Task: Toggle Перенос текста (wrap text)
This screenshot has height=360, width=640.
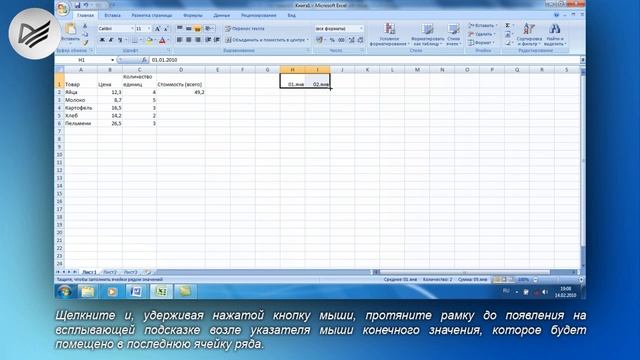Action: 245,29
